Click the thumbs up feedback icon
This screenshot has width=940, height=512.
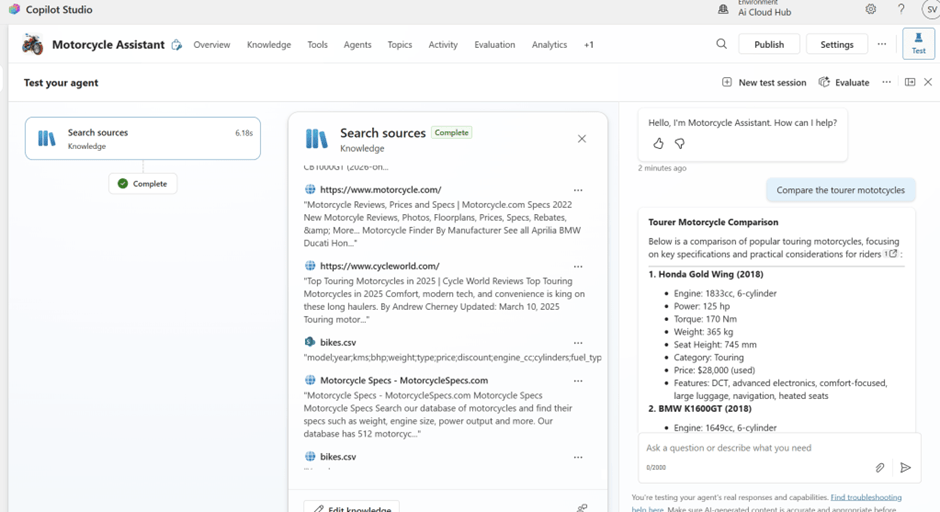658,144
